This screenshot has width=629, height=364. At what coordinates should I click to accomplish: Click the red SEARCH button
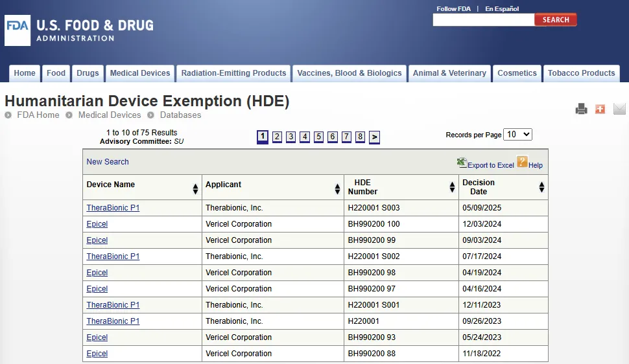click(556, 19)
